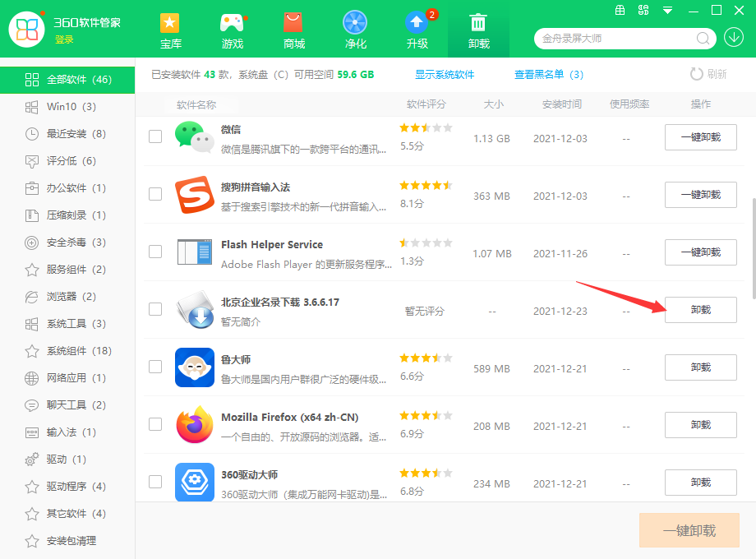
Task: Click the Mozilla Firefox app icon
Action: point(194,424)
